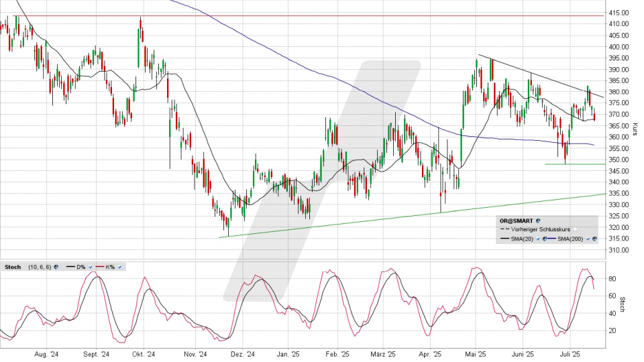The width and height of the screenshot is (644, 362).
Task: Click the K% legend label
Action: click(110, 267)
